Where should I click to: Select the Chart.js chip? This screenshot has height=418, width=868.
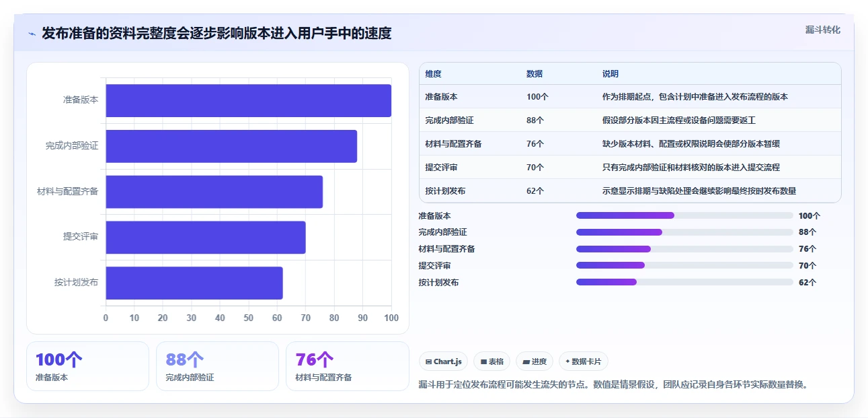[444, 361]
